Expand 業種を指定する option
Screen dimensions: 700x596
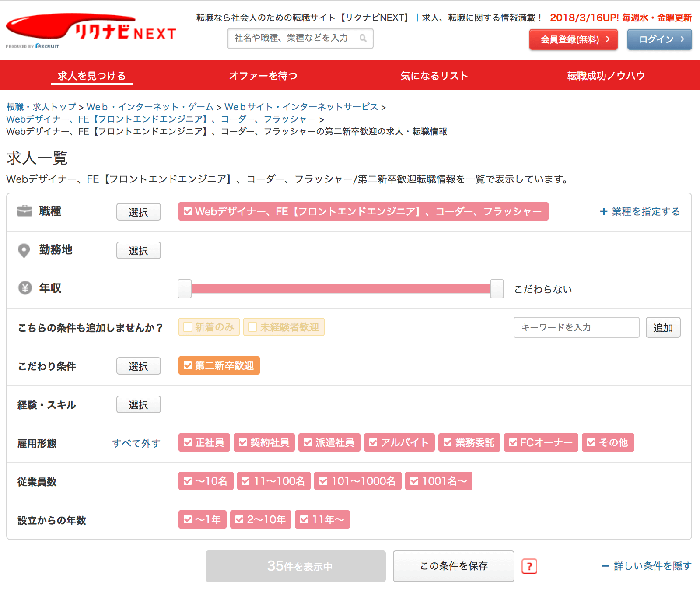click(x=640, y=212)
